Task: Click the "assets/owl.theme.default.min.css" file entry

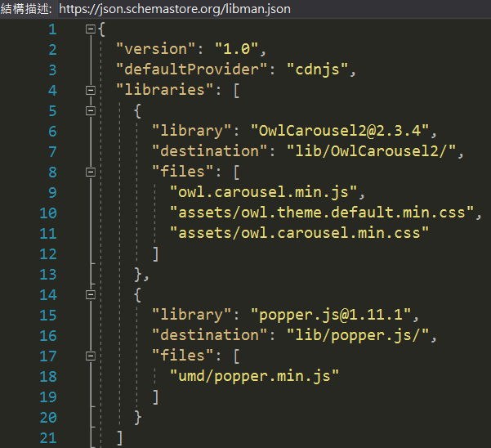Action: point(322,213)
